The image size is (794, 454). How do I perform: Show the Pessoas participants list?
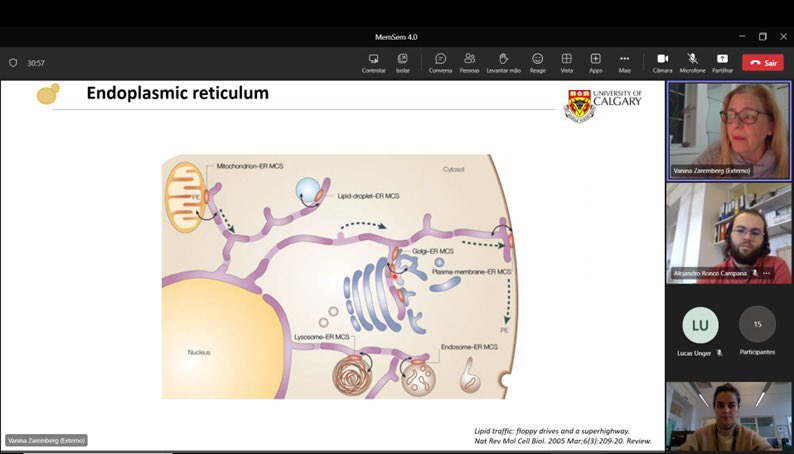[469, 63]
